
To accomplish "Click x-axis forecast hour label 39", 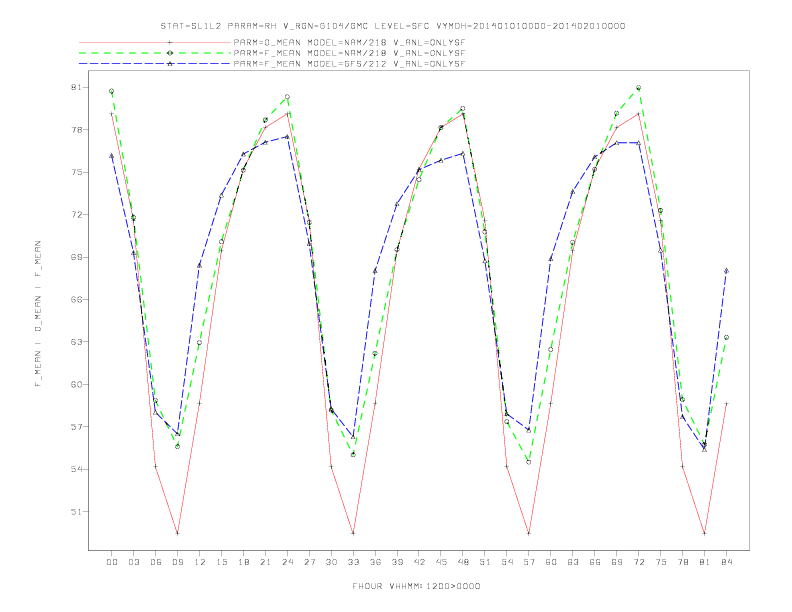I will 397,562.
